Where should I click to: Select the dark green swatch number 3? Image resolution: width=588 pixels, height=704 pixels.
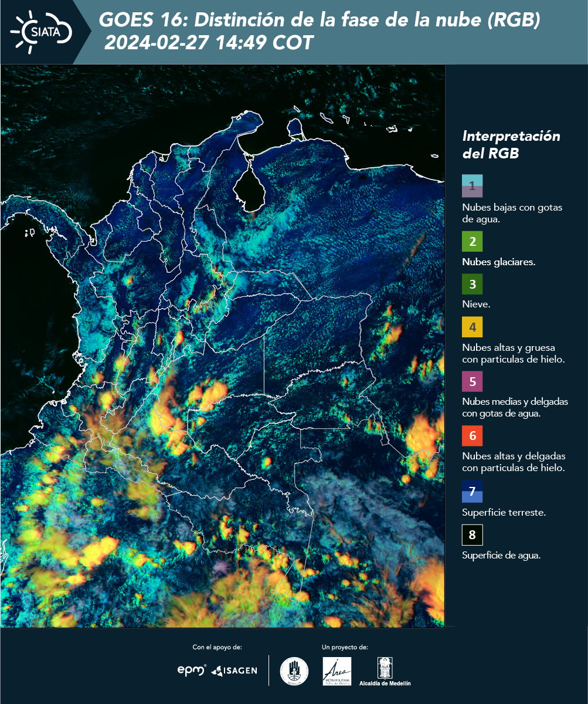472,285
